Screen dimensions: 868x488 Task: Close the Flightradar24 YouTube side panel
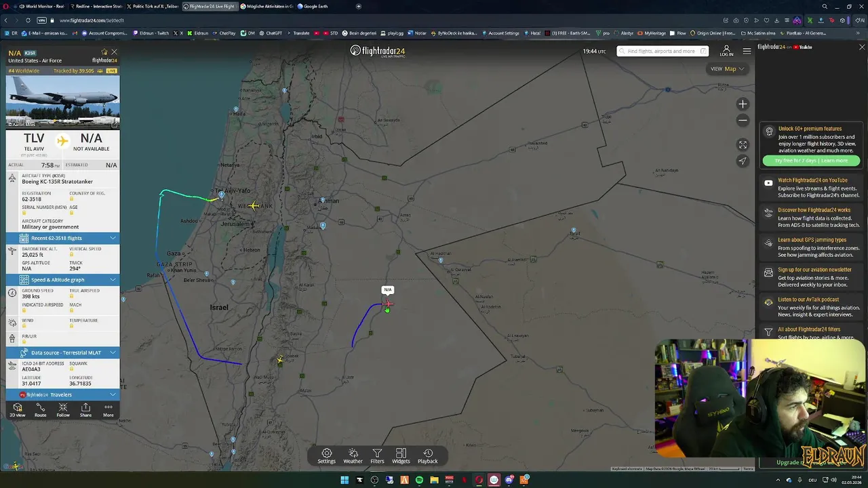click(862, 47)
